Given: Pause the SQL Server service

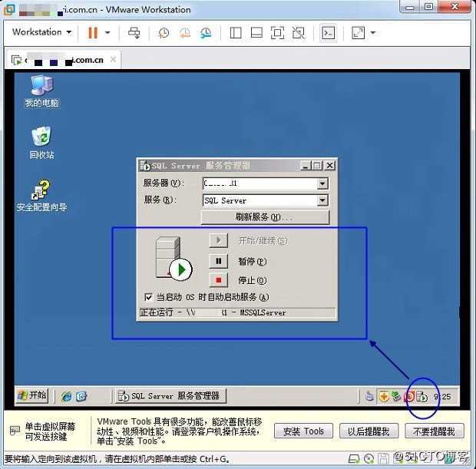Looking at the screenshot, I should [x=218, y=261].
